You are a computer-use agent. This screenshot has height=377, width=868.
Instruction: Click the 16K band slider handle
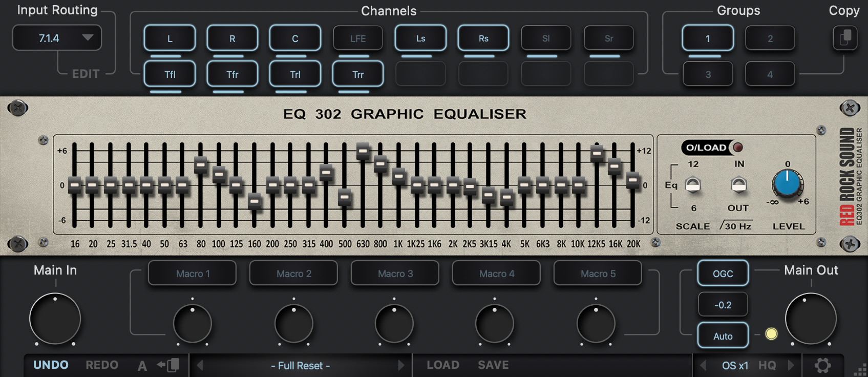pos(615,166)
